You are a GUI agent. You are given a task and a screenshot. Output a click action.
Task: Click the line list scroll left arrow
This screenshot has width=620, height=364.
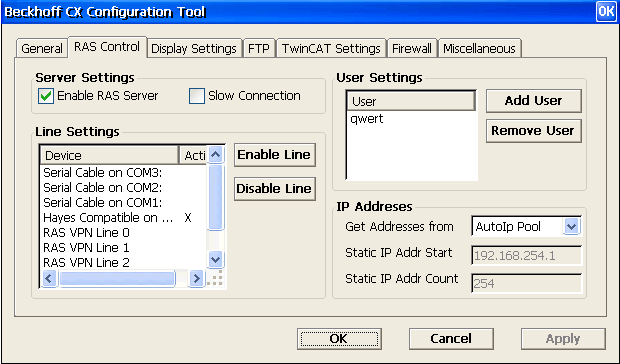point(49,279)
